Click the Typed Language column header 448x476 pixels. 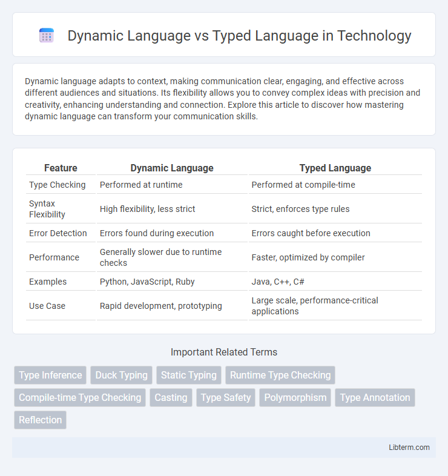[335, 168]
